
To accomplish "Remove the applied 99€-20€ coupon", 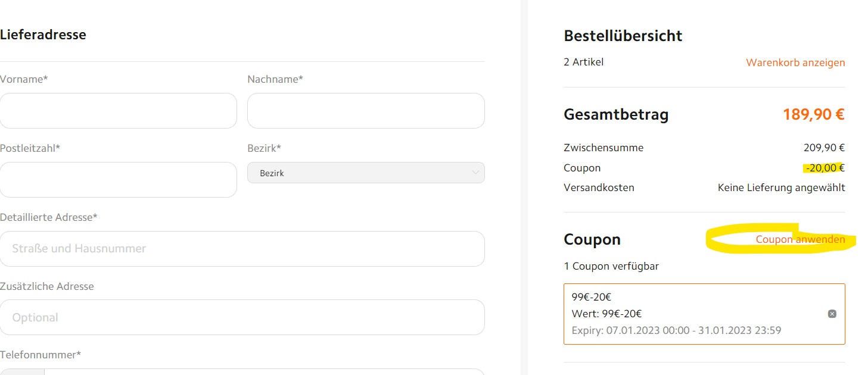I will (x=832, y=314).
